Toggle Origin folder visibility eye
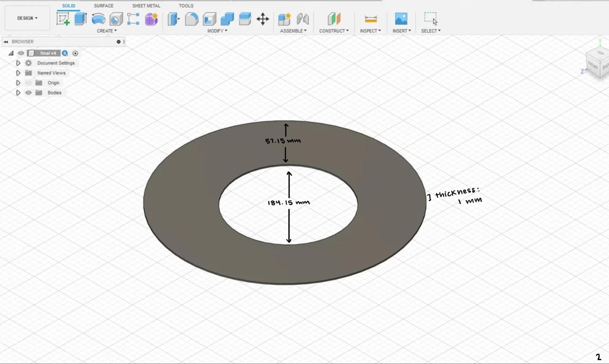The height and width of the screenshot is (364, 609). tap(28, 83)
